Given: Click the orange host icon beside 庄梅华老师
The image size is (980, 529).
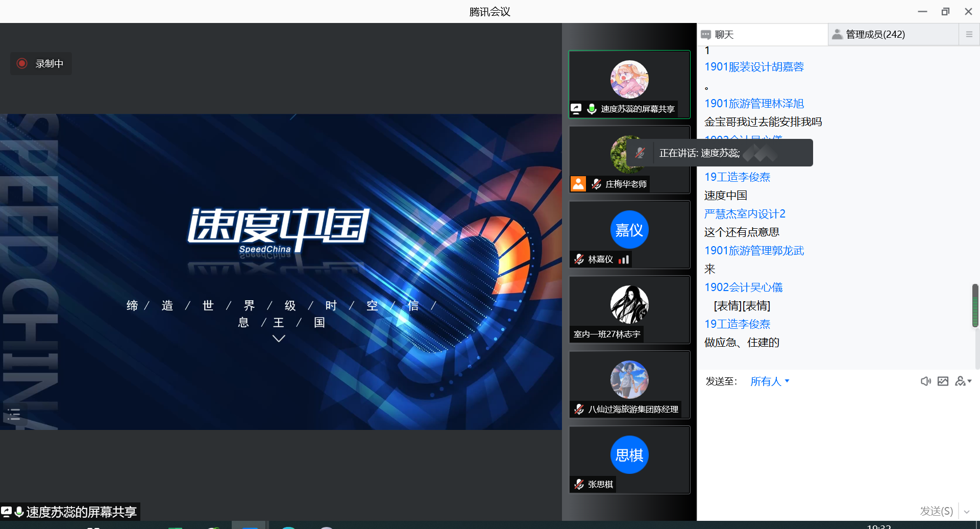Looking at the screenshot, I should [578, 184].
